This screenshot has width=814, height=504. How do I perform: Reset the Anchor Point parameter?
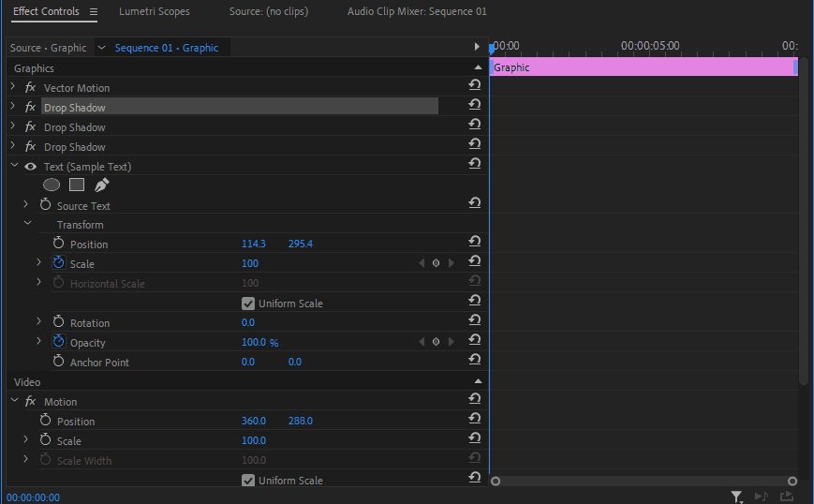click(x=475, y=360)
